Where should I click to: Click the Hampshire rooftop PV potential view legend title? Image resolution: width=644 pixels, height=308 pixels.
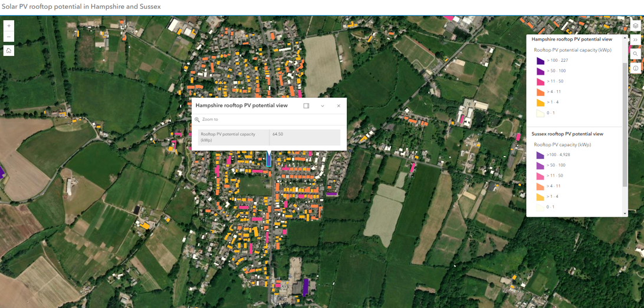point(571,39)
